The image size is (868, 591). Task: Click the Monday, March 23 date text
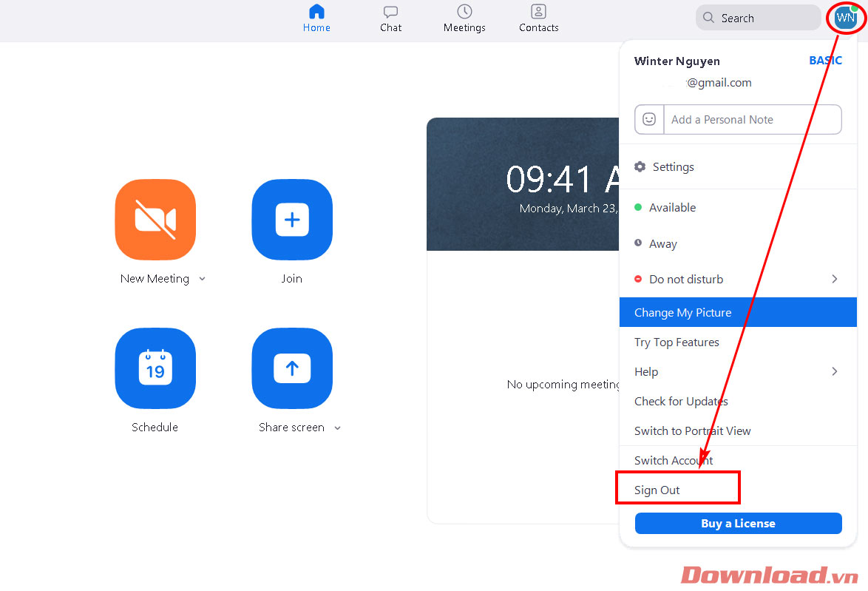pos(569,209)
